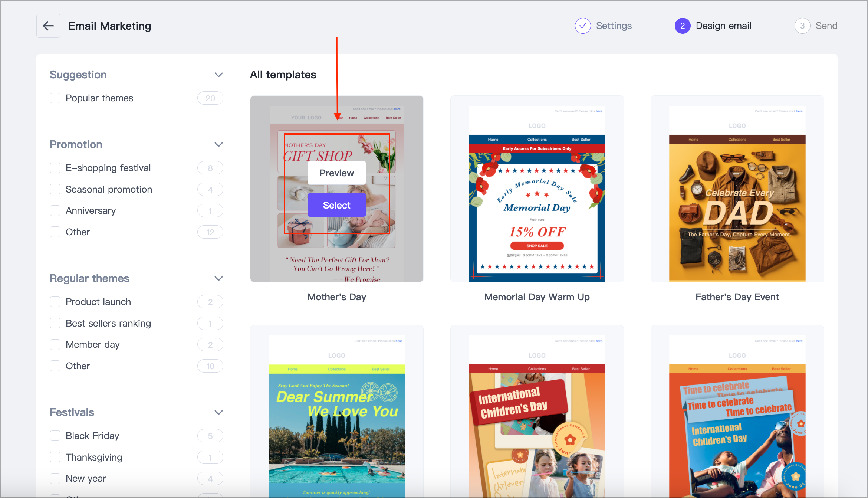Click the Email Marketing page title

tap(110, 26)
